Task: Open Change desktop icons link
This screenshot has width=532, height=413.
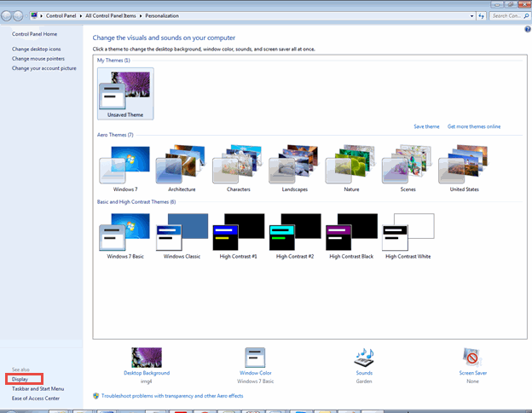Action: point(37,49)
